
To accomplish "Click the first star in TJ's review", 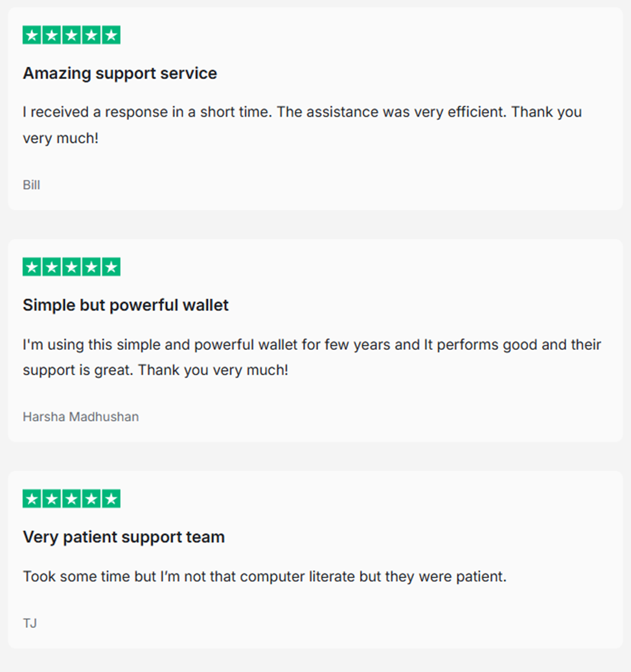I will click(x=32, y=499).
